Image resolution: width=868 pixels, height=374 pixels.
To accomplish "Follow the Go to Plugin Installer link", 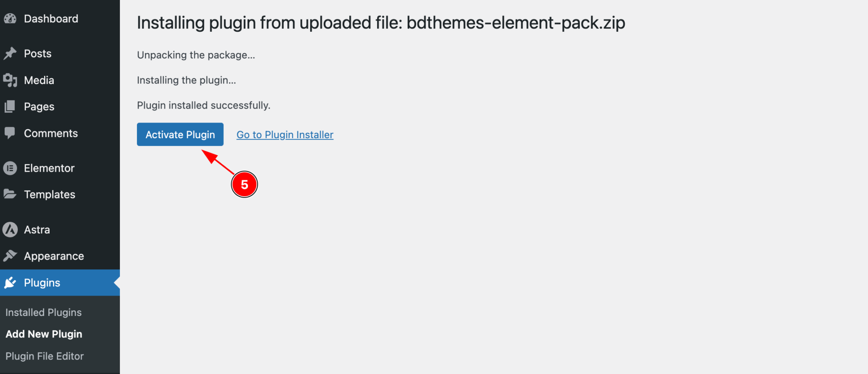I will click(x=284, y=134).
